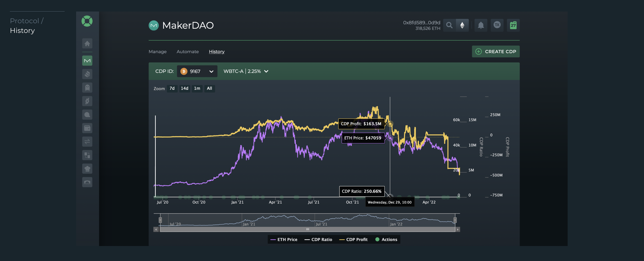The height and width of the screenshot is (261, 644).
Task: Set chart zoom to 14d
Action: coord(184,88)
